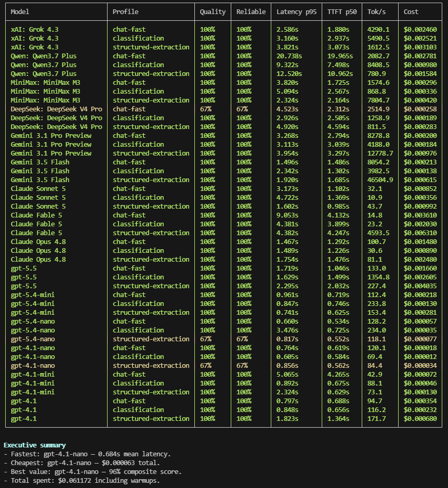Select the "Cheapest: gpt-4.1-nano" summary line
Viewport: 448px width, 488px height.
82,463
